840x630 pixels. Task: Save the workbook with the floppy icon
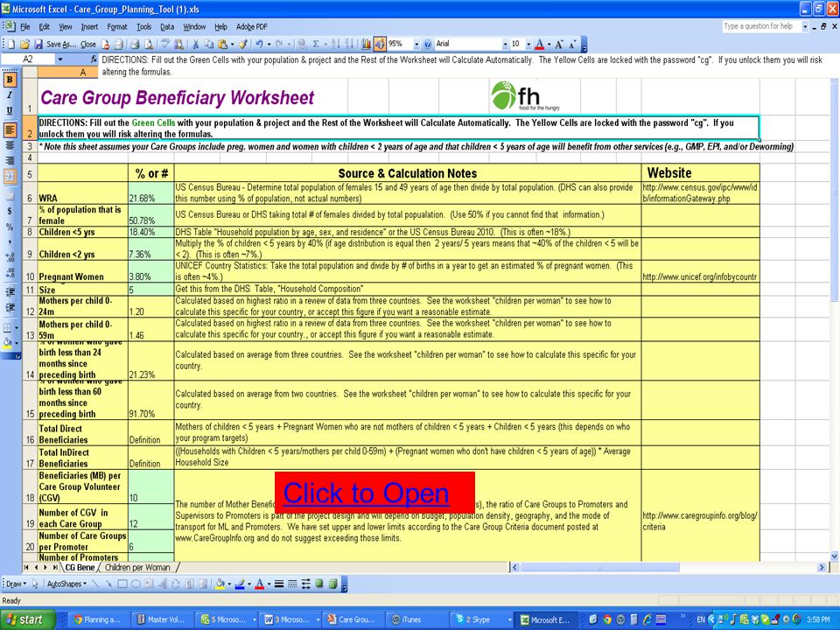(x=38, y=44)
